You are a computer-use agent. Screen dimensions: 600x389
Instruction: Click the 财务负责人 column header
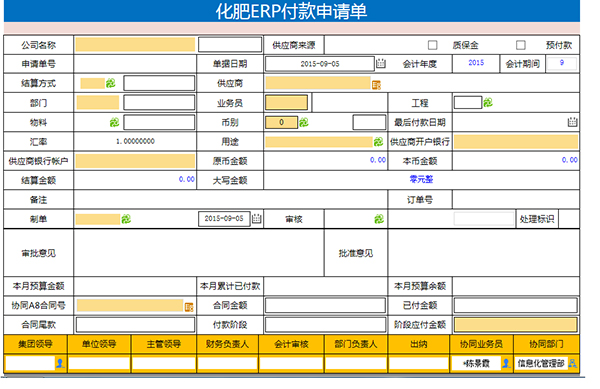[x=227, y=344]
